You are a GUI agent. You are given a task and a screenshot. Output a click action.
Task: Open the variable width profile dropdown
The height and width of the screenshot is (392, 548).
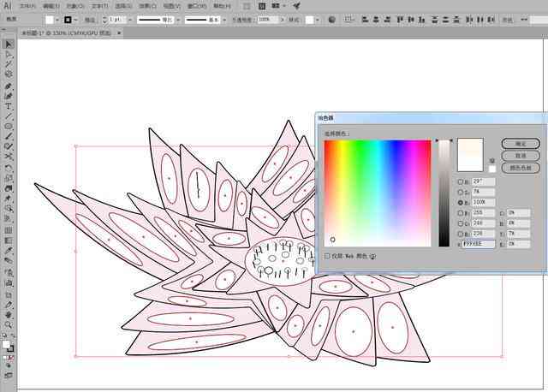[179, 20]
